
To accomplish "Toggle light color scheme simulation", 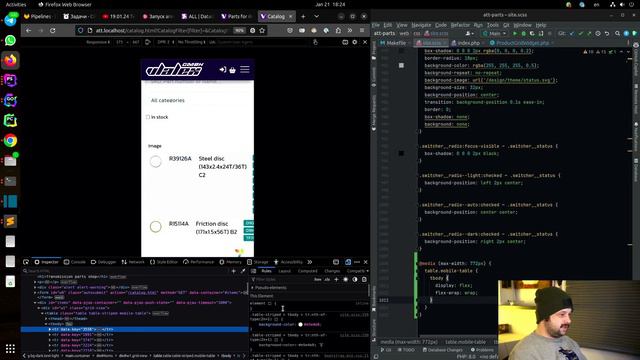I will (346, 280).
